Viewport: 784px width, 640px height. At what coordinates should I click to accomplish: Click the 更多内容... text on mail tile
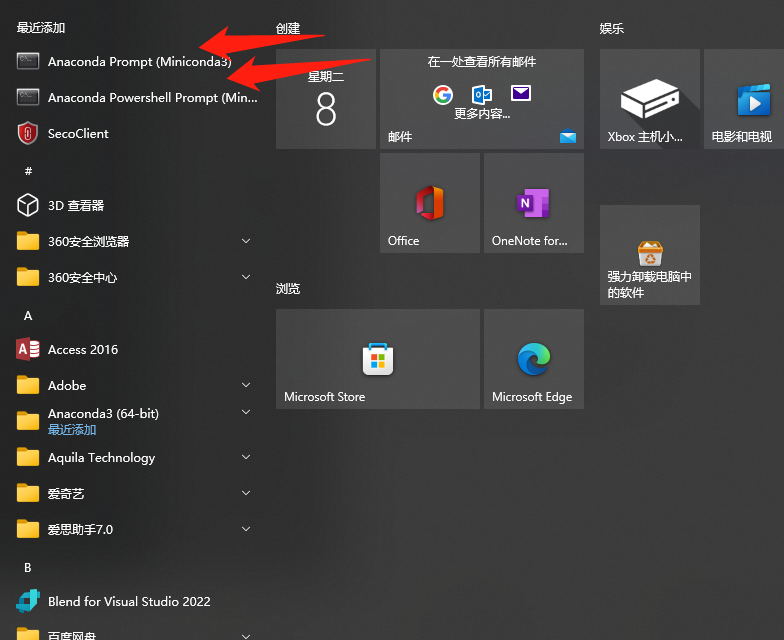(x=482, y=114)
